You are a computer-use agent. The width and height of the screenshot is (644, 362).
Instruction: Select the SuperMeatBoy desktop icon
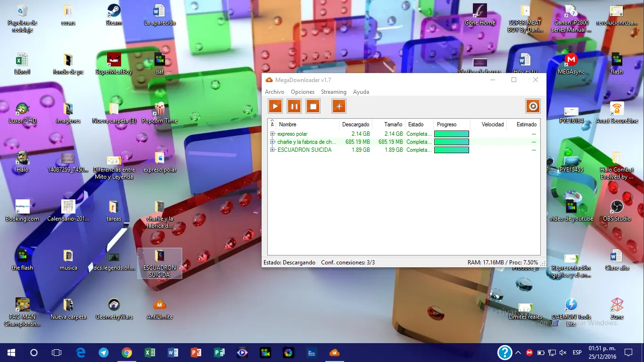114,63
